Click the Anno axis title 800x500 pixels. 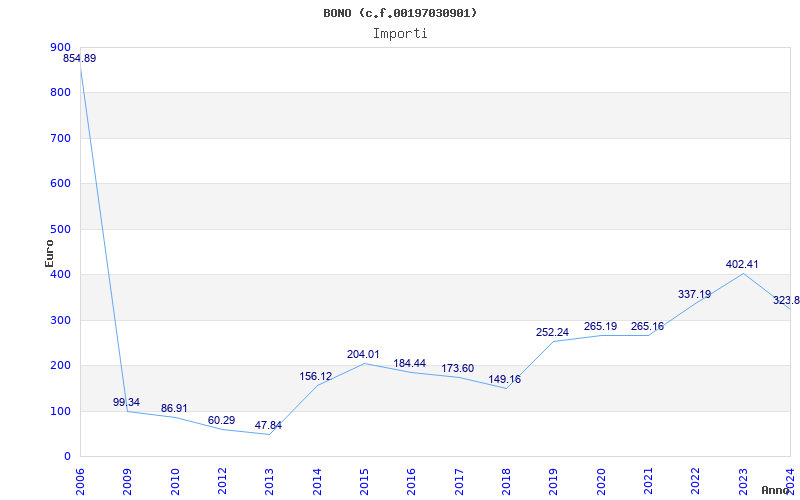pos(776,491)
